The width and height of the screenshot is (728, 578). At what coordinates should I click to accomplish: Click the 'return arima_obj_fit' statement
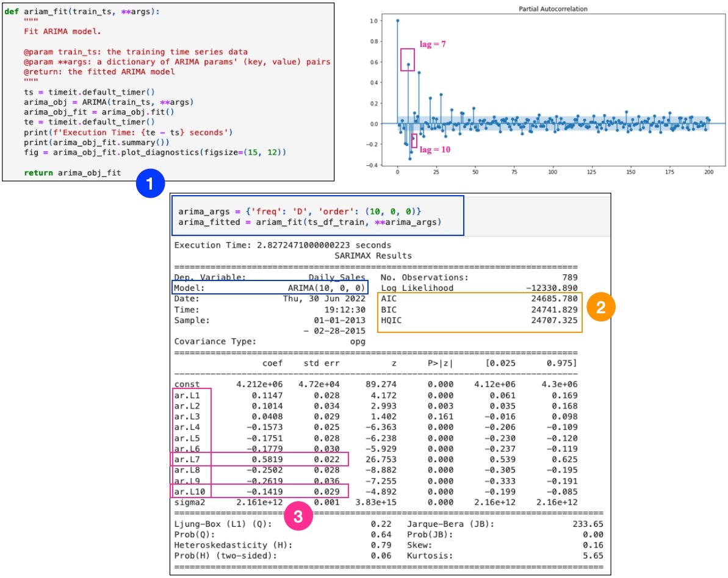pos(72,173)
